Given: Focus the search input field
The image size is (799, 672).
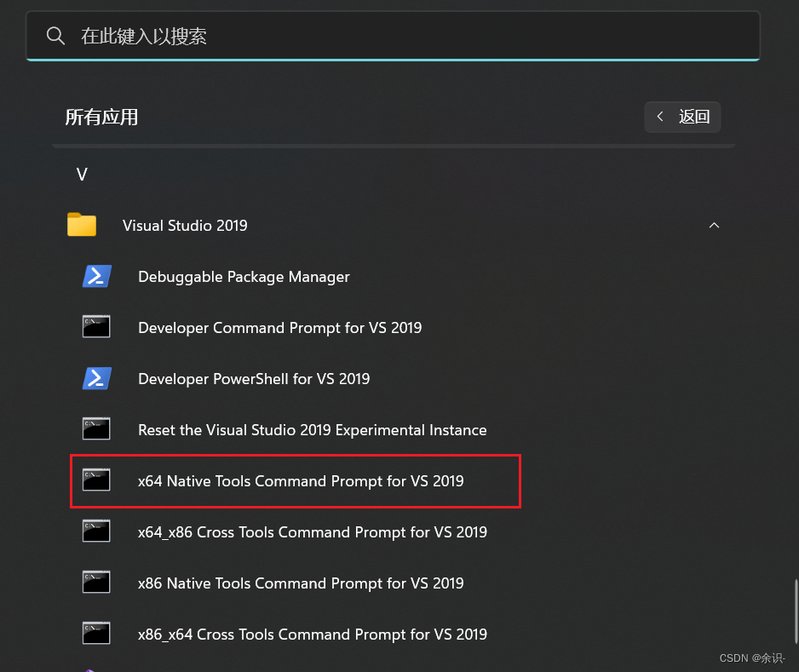Looking at the screenshot, I should click(x=393, y=36).
